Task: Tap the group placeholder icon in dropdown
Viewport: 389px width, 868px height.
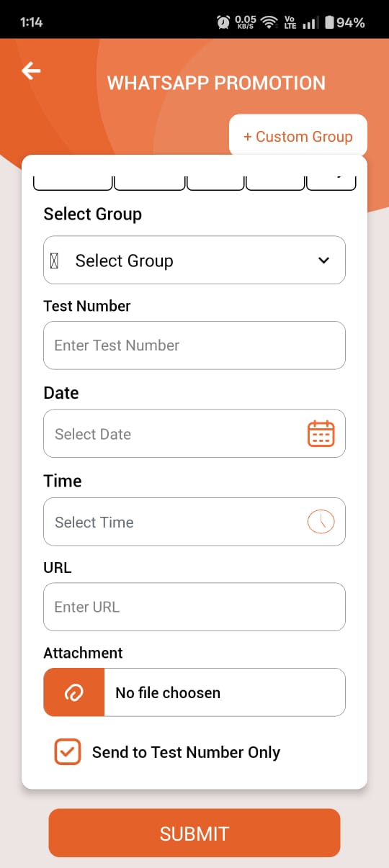Action: [54, 261]
